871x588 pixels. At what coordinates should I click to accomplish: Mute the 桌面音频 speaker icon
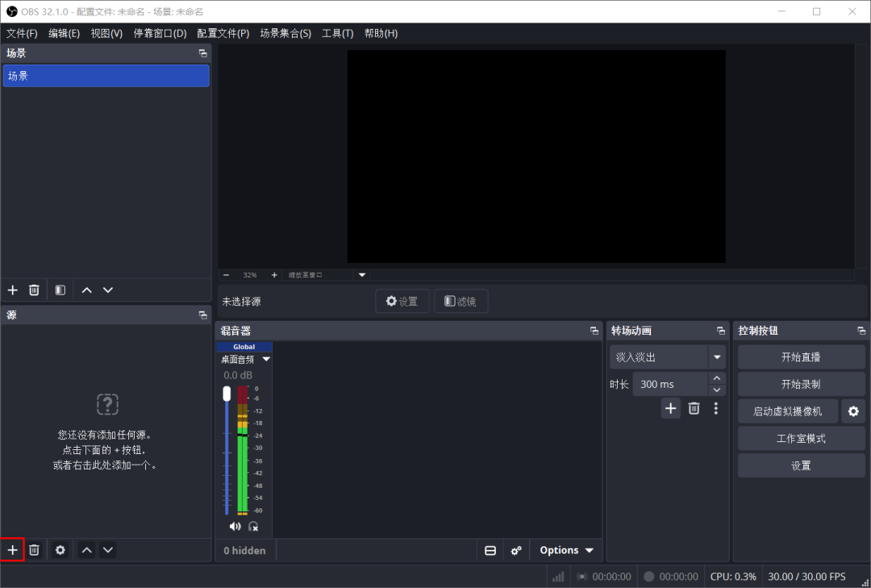235,526
